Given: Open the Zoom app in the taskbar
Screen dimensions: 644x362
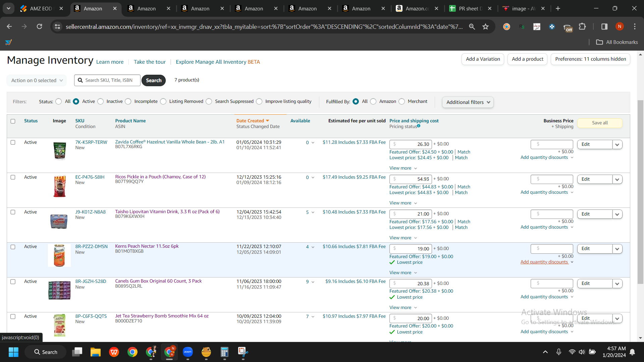Looking at the screenshot, I should (x=188, y=352).
